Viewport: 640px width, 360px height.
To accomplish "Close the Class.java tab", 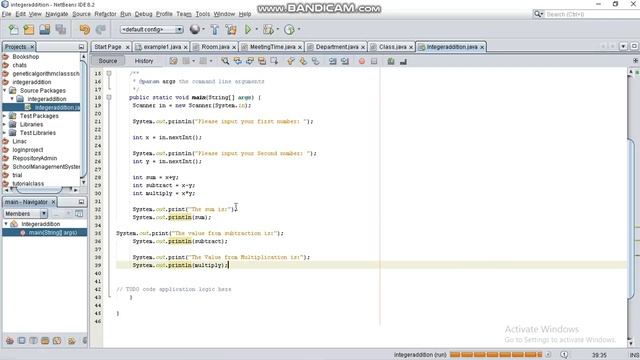I will pyautogui.click(x=411, y=47).
